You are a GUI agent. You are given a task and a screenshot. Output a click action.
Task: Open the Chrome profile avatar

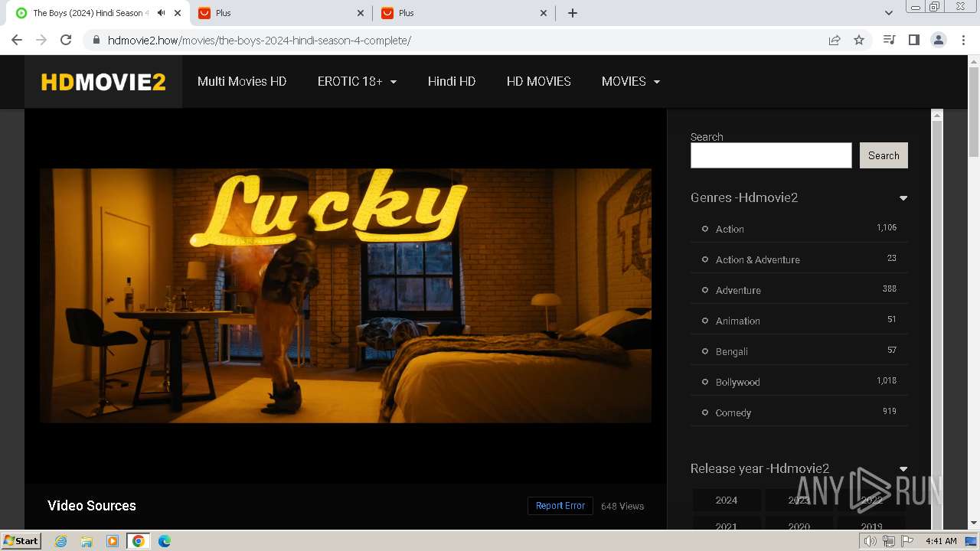[938, 40]
